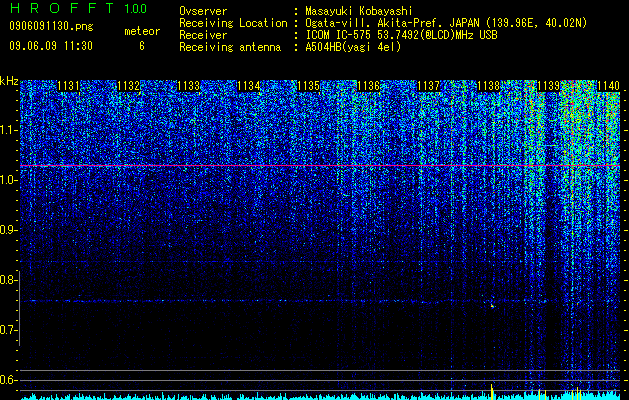Screen dimensions: 629x400
Task: Click the 1132 time marker label
Action: [x=129, y=86]
